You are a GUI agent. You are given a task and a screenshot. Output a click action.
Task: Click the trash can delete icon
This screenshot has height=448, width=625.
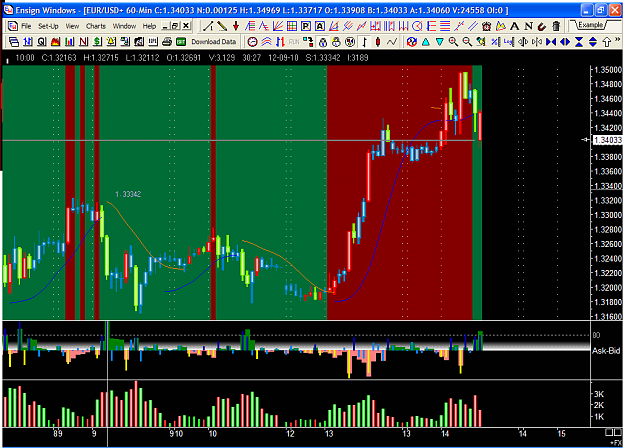tap(556, 26)
